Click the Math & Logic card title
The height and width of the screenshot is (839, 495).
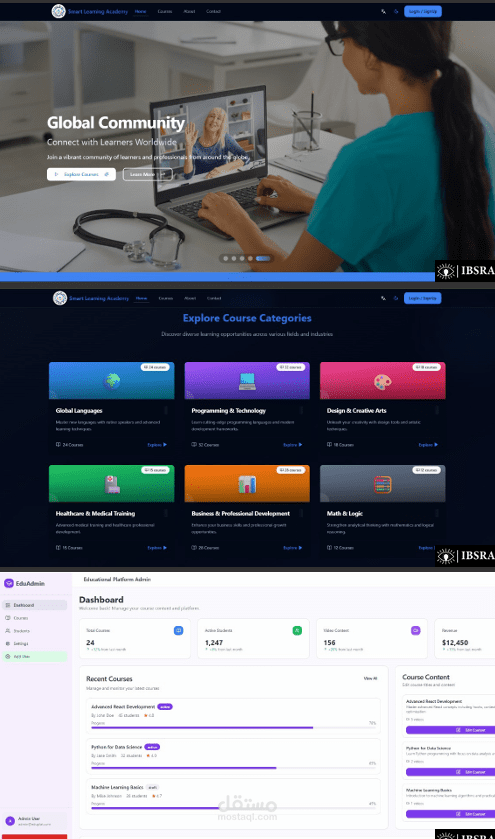click(x=345, y=514)
